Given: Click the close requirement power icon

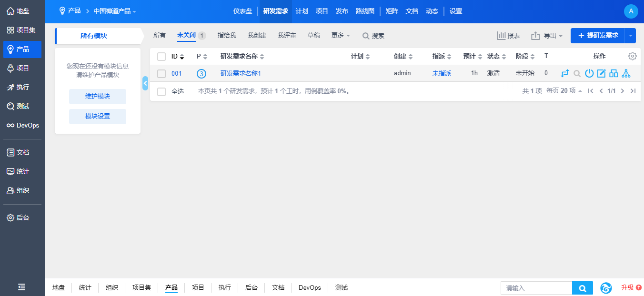Looking at the screenshot, I should coord(589,73).
